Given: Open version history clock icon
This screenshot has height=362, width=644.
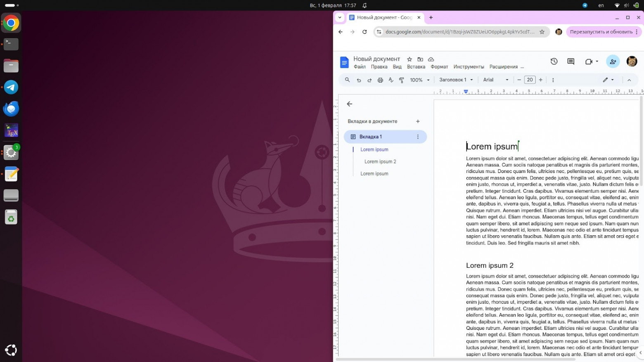Looking at the screenshot, I should (x=554, y=62).
